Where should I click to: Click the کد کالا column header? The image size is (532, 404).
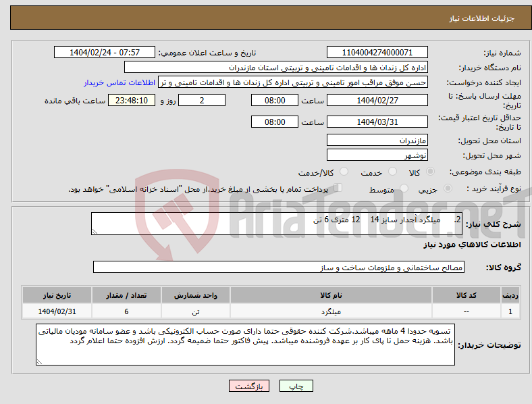[x=467, y=295]
